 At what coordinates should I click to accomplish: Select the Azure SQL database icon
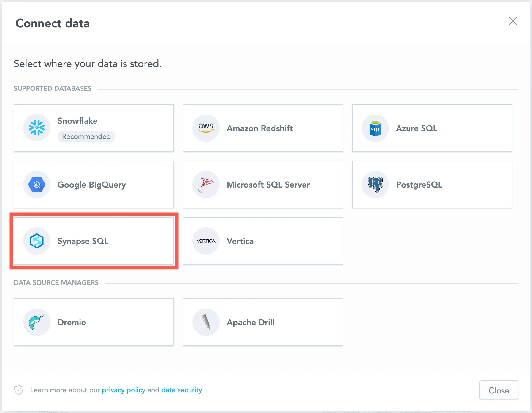pyautogui.click(x=375, y=128)
